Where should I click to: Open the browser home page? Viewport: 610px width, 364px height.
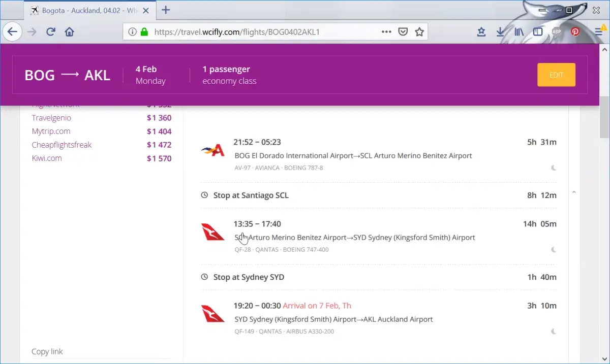click(x=70, y=32)
